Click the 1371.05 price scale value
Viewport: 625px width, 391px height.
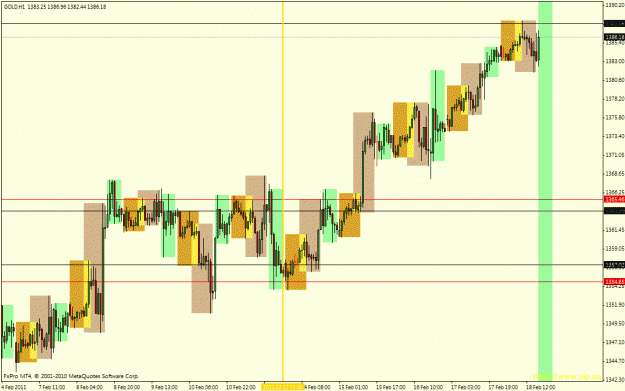point(615,155)
